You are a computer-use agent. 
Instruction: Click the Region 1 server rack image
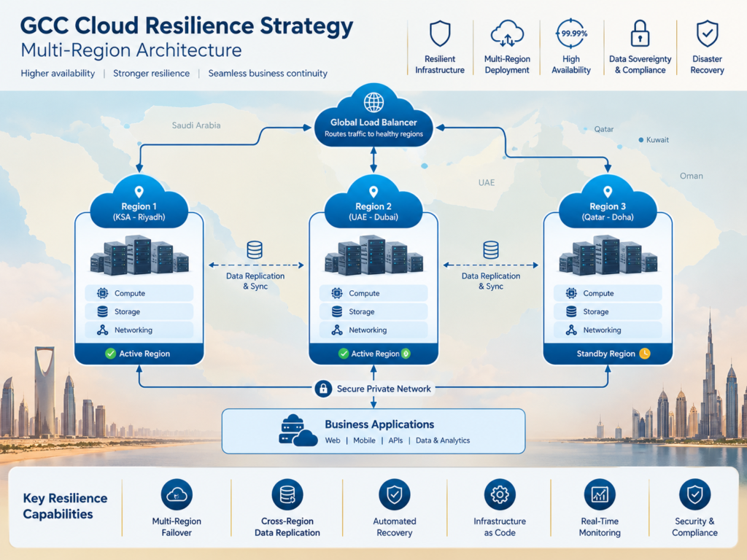pyautogui.click(x=139, y=255)
